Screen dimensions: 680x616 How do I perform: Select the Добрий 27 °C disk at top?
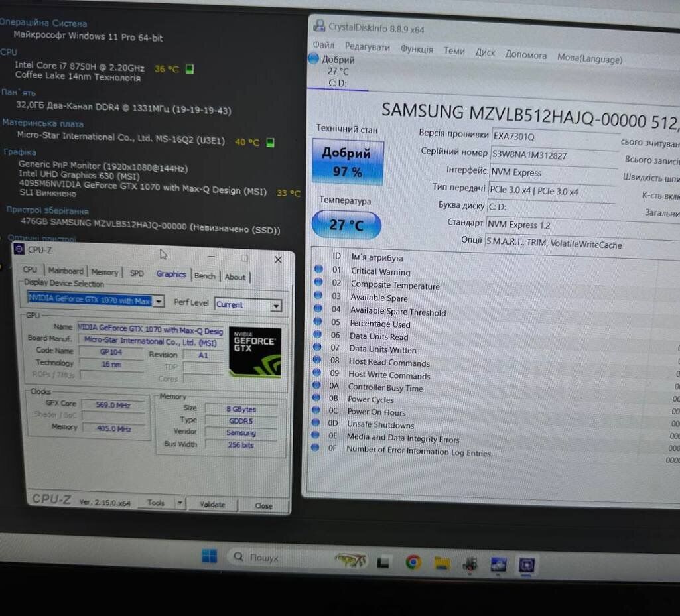[334, 70]
